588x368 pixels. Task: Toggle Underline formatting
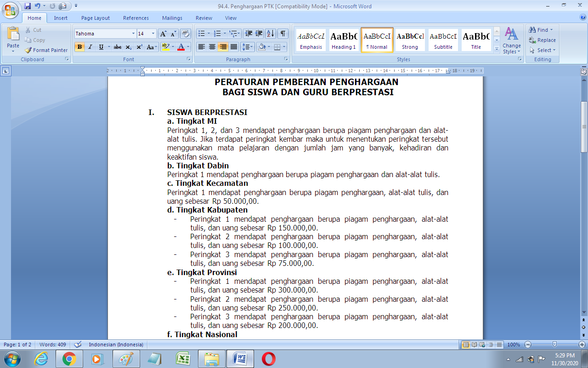pyautogui.click(x=101, y=47)
